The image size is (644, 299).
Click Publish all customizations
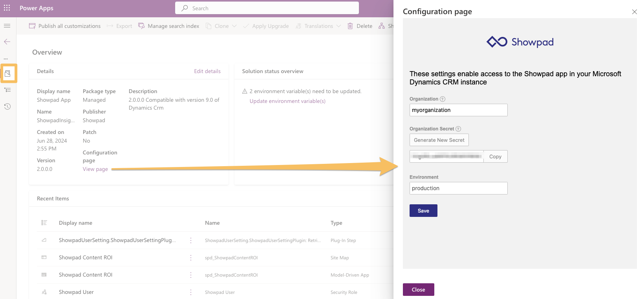click(65, 26)
